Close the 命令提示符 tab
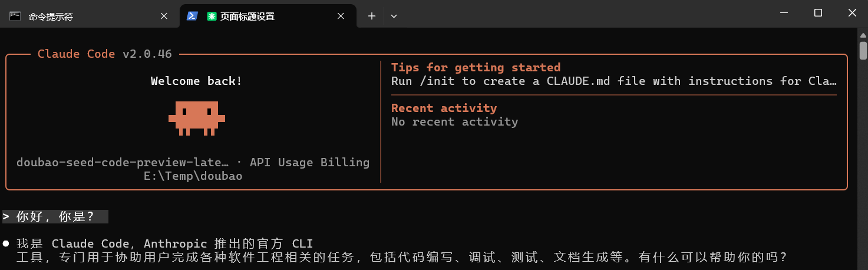The image size is (868, 270). tap(164, 17)
